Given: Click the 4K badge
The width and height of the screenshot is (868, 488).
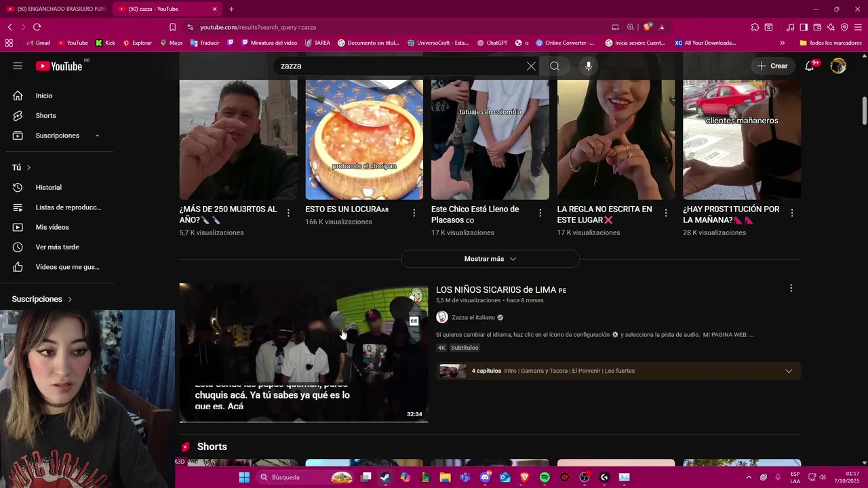Looking at the screenshot, I should coord(441,348).
